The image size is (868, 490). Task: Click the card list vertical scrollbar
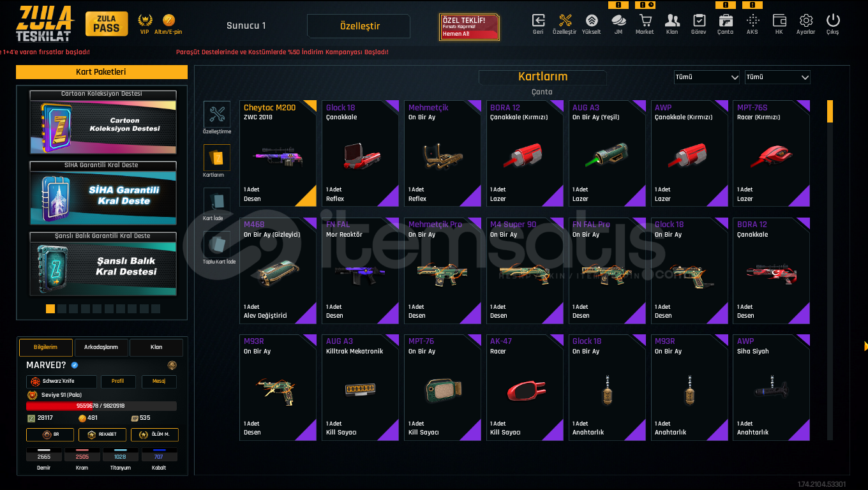pos(830,269)
